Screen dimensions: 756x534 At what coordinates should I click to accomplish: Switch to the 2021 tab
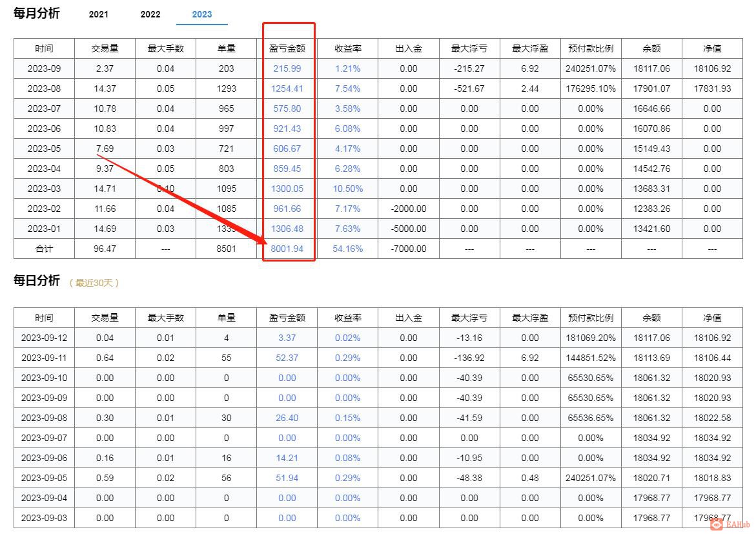tap(98, 14)
